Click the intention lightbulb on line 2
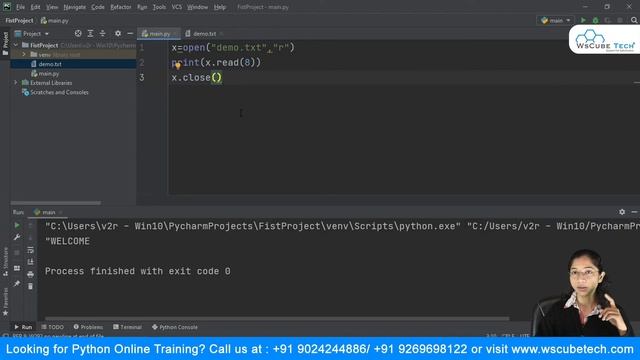 tap(178, 66)
